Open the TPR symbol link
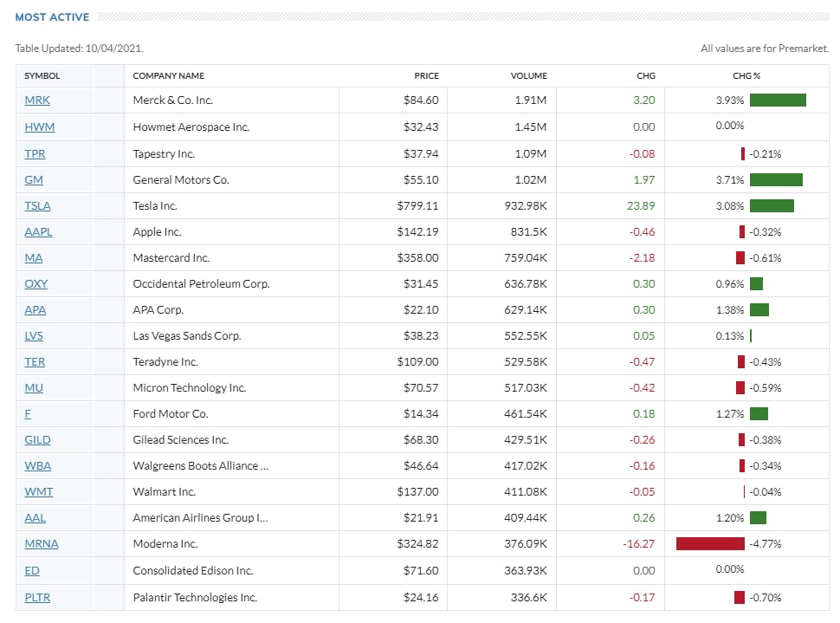Viewport: 840px width, 623px height. pyautogui.click(x=35, y=154)
